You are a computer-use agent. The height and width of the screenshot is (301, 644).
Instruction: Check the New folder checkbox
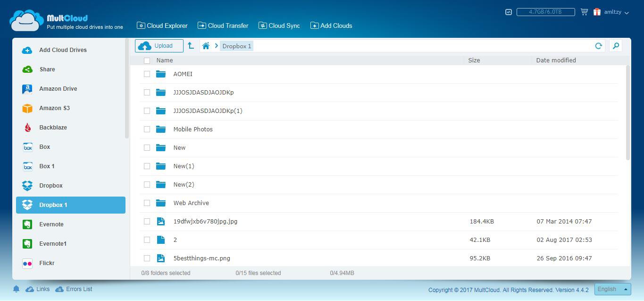tap(147, 148)
